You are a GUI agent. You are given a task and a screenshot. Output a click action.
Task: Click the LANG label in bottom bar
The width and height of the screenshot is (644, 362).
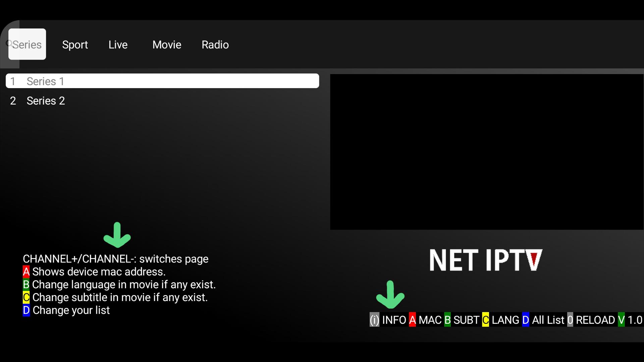tap(505, 320)
